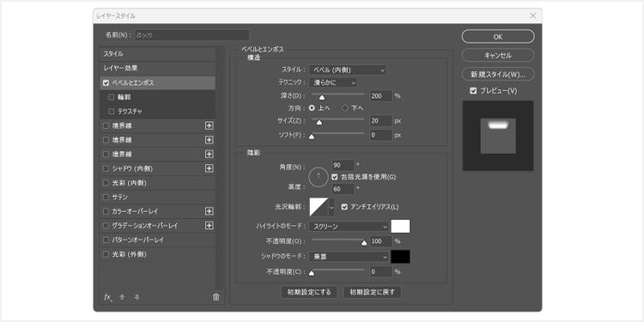Click the 新規スタイル(W)... button
Screen dimensions: 644x322
pyautogui.click(x=498, y=75)
